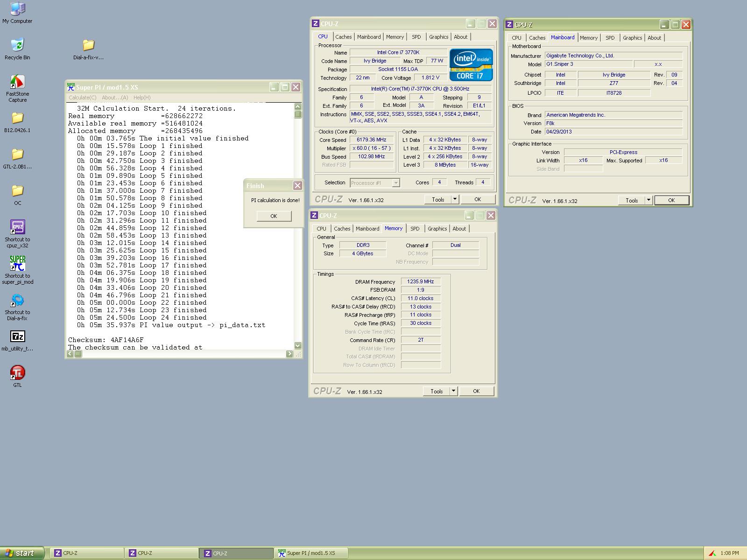Click OK in CPU-Z Mainboard window
The width and height of the screenshot is (747, 560).
tap(671, 200)
